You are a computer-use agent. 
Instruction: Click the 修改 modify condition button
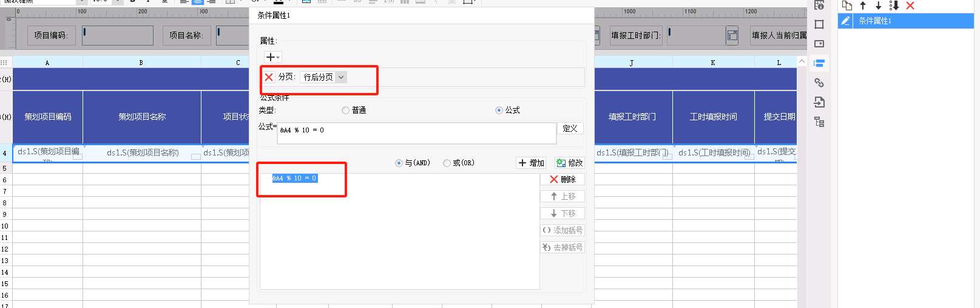pos(569,163)
